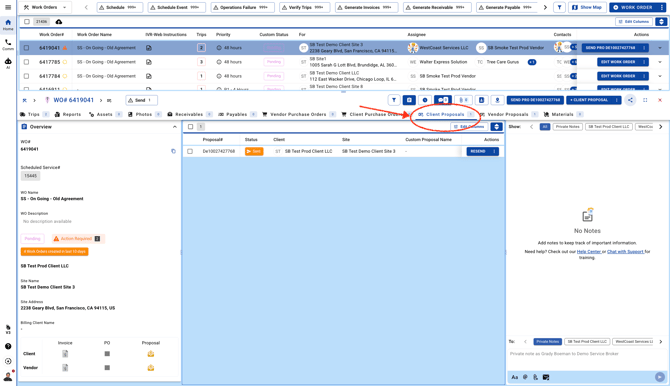670x386 pixels.
Task: Open the Vendor PO icon in Overview
Action: 107,368
